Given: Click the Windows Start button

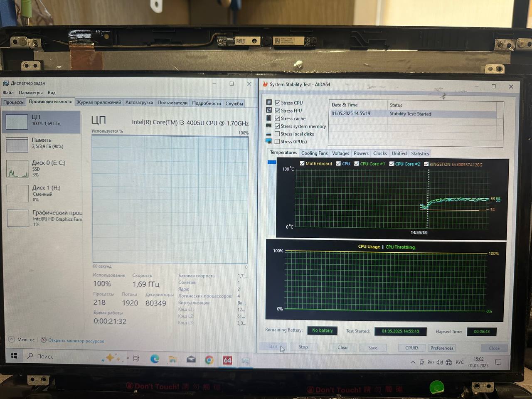Looking at the screenshot, I should (x=14, y=356).
